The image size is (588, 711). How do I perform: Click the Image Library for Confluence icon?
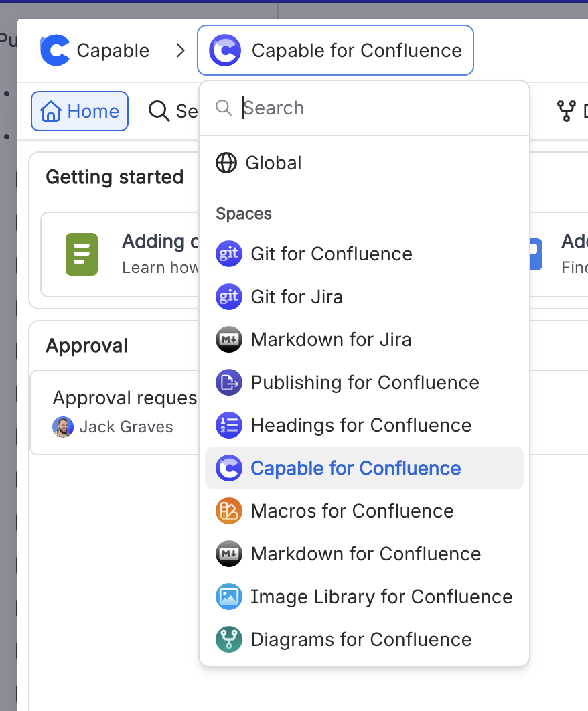click(228, 597)
